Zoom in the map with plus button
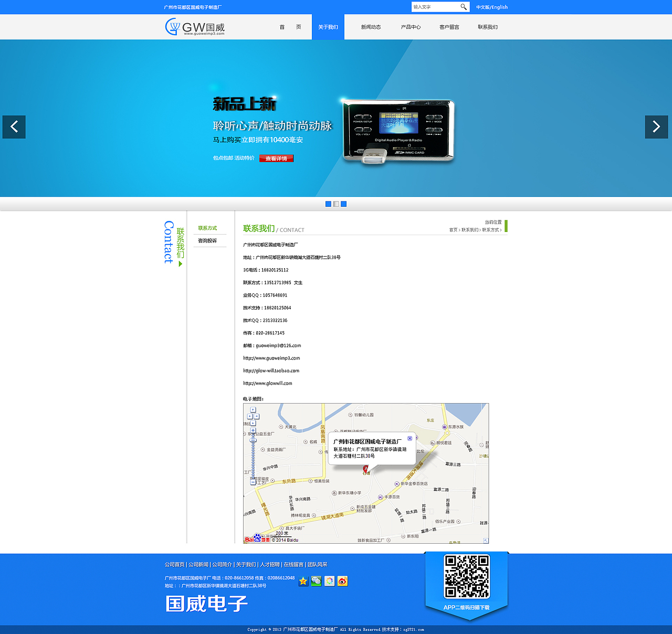672x634 pixels. coord(253,430)
